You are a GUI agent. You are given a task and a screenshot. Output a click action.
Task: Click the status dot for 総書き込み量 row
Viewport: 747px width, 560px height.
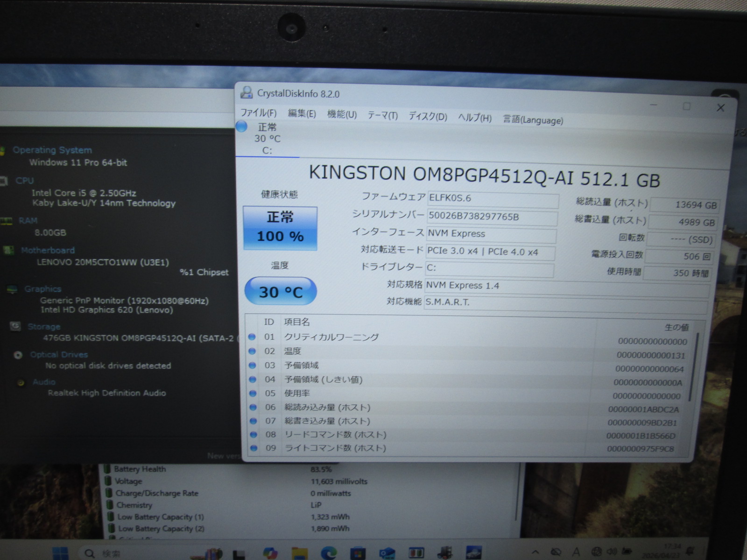(x=253, y=421)
